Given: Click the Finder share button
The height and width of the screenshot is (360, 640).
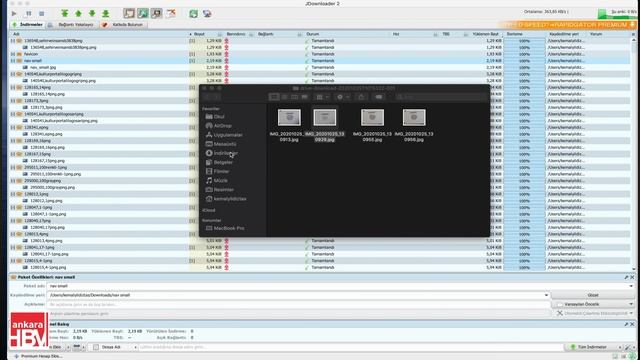Looking at the screenshot, I should tap(361, 97).
